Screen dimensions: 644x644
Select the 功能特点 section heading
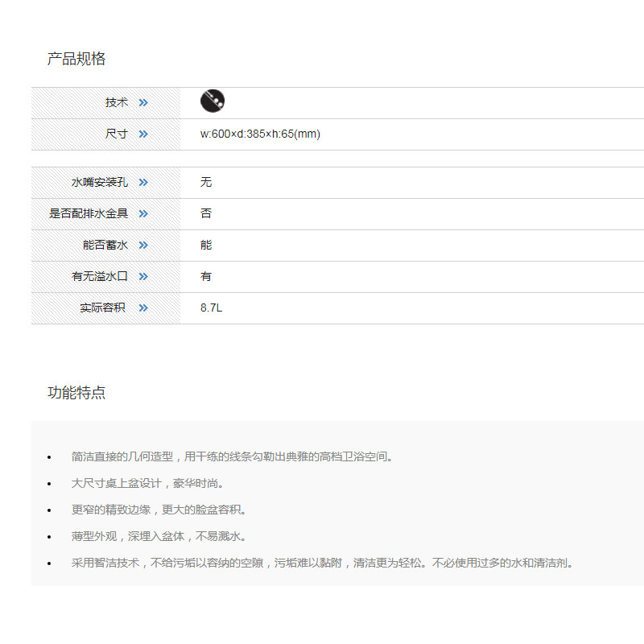tap(76, 393)
